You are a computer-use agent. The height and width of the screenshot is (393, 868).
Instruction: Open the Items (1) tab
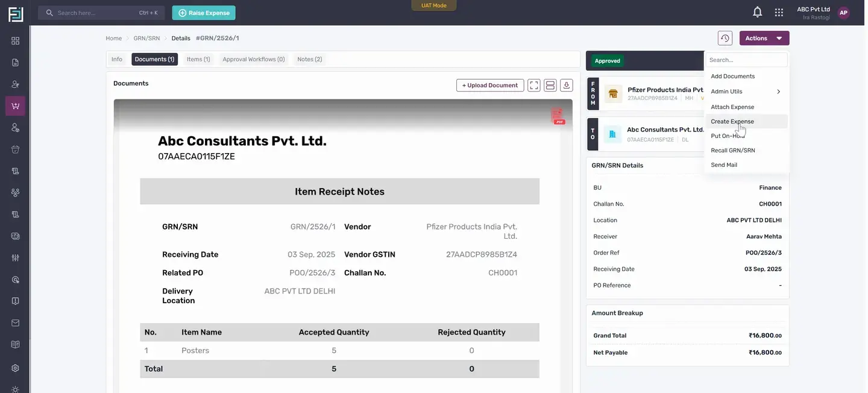(198, 59)
